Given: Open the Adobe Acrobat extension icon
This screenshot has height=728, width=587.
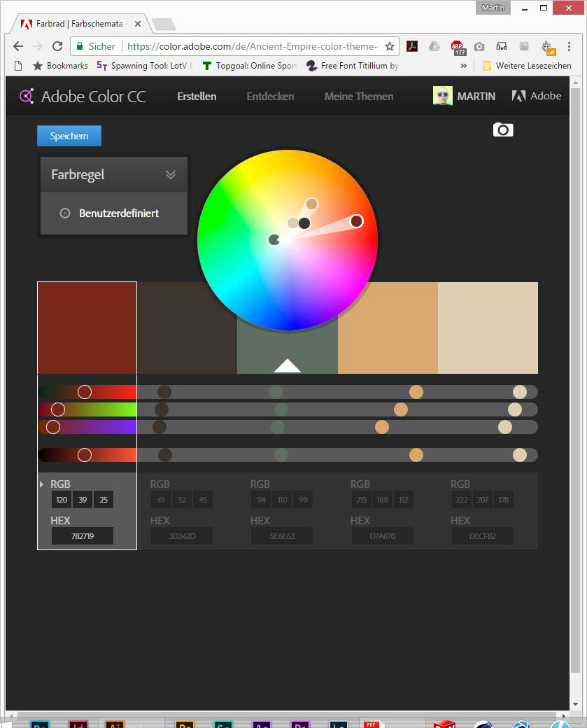Looking at the screenshot, I should click(x=412, y=46).
